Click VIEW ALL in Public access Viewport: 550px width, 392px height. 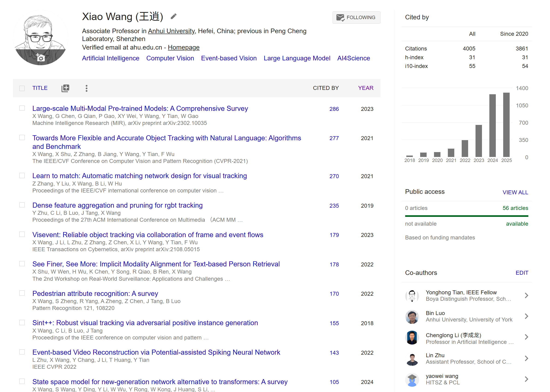click(x=515, y=192)
